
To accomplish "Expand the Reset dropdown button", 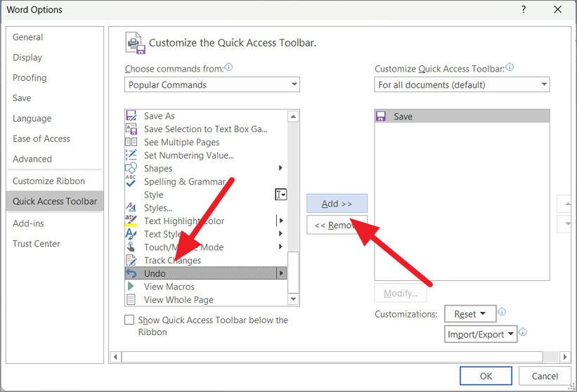I will 470,314.
